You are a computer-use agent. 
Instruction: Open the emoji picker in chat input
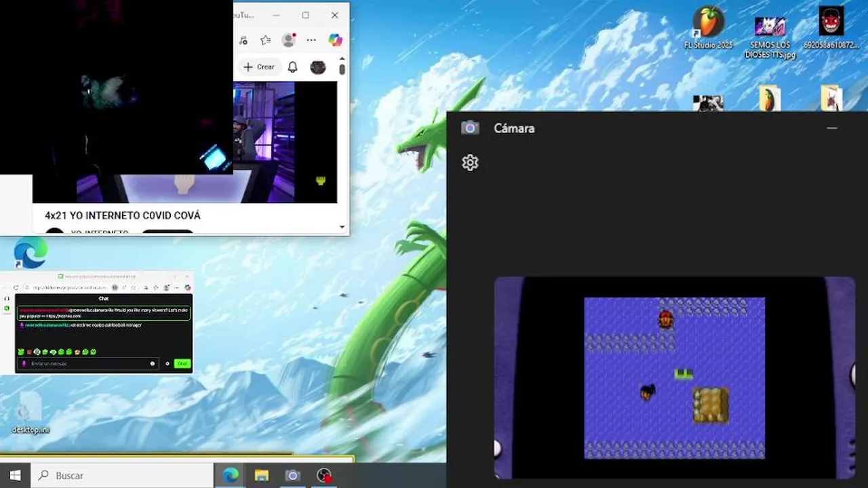152,363
